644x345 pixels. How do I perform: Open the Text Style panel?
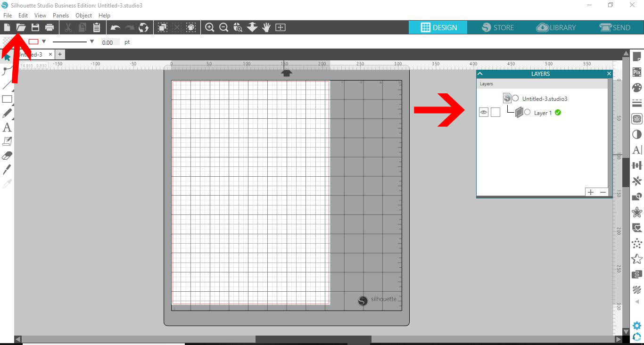coord(637,150)
